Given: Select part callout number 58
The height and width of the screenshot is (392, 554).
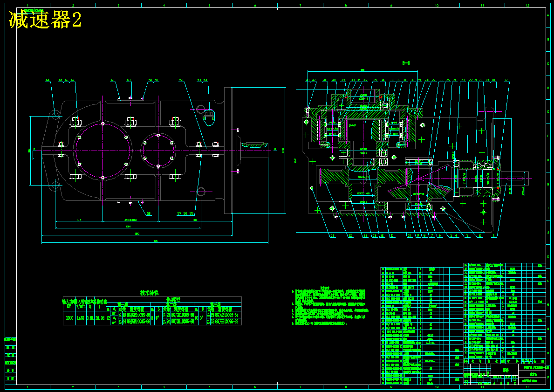Looking at the screenshot, I should click(149, 213).
